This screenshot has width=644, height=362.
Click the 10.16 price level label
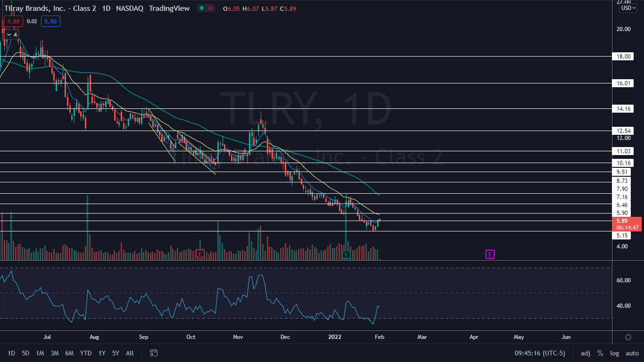(623, 163)
